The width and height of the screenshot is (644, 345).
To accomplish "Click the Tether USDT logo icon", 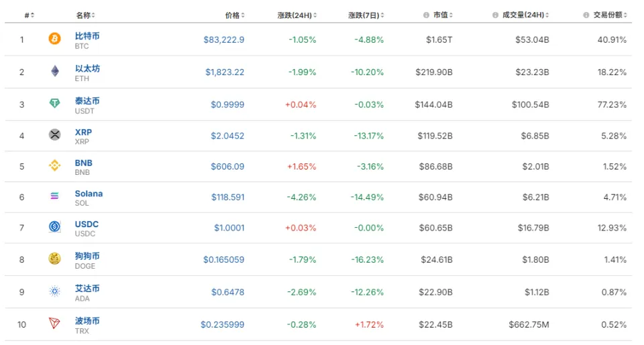I will tap(54, 103).
